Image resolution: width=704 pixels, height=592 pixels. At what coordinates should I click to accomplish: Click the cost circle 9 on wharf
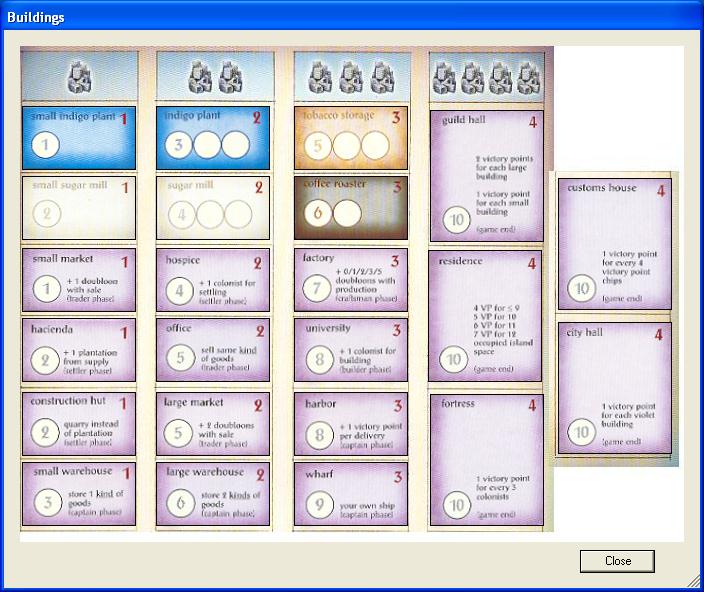[x=319, y=504]
